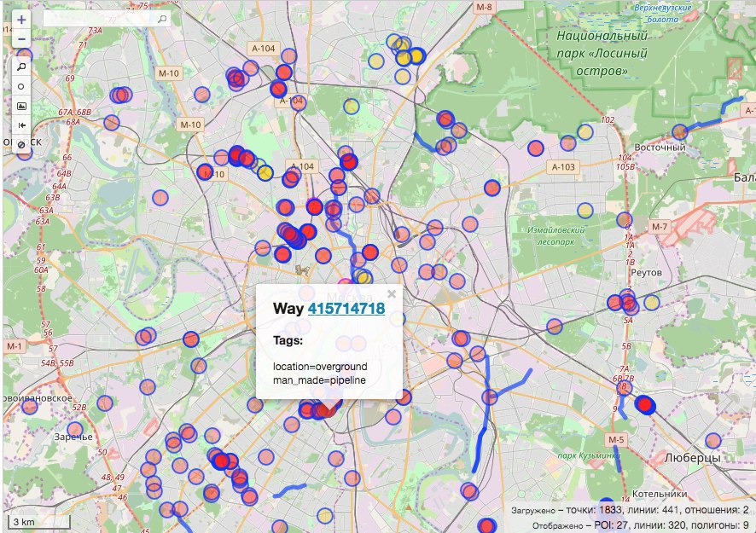This screenshot has height=533, width=756.
Task: Click the locate-me circle tool
Action: pyautogui.click(x=21, y=86)
